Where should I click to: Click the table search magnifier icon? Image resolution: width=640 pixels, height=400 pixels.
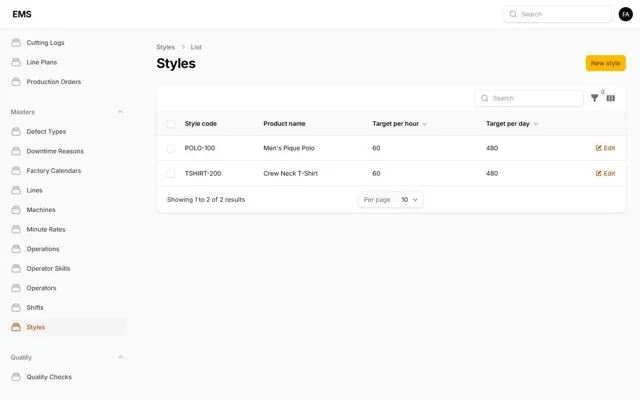click(484, 98)
